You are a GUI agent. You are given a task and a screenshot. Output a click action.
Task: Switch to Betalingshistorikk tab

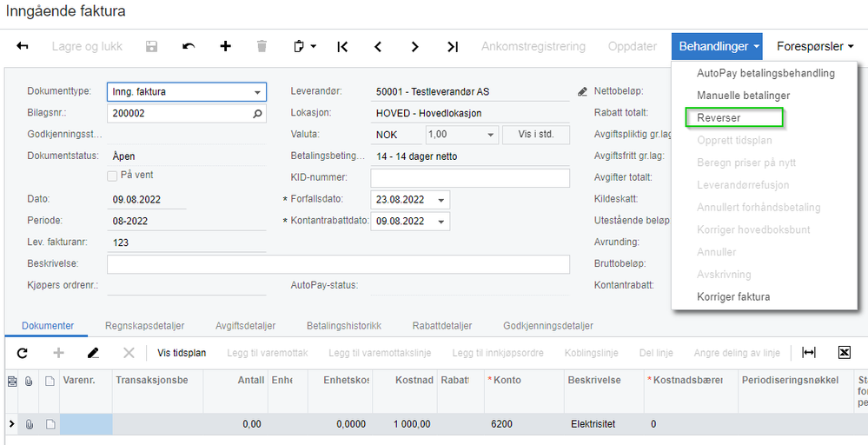pos(344,325)
